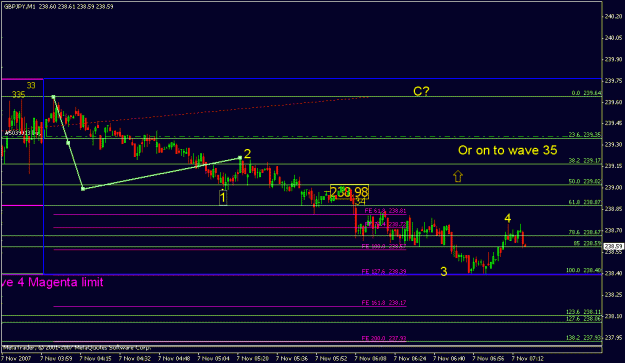This screenshot has width=625, height=363.
Task: Select the '34' label under the 238.98 box
Action: tap(360, 202)
